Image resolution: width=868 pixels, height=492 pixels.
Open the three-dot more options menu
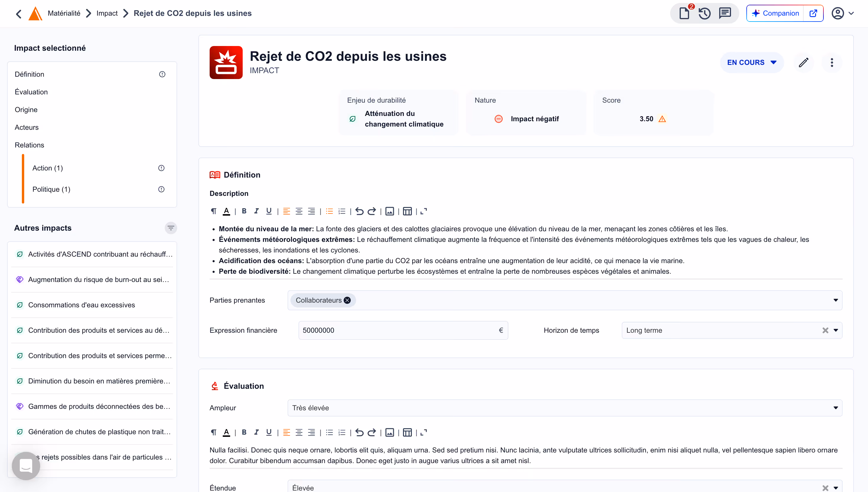coord(832,63)
